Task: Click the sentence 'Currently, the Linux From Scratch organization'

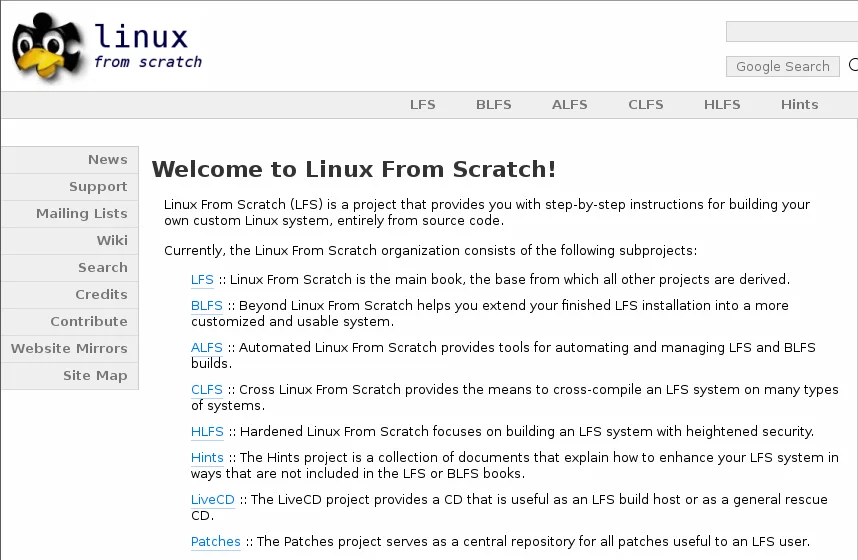Action: [x=430, y=251]
